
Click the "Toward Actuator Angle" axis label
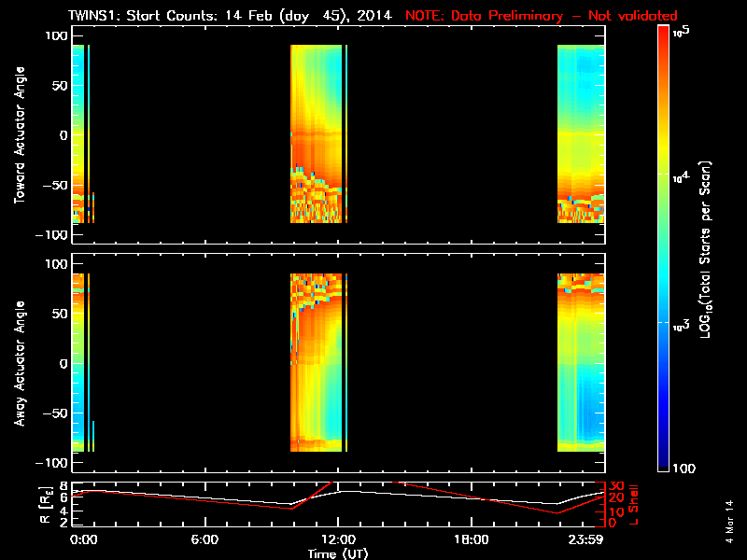tap(20, 135)
